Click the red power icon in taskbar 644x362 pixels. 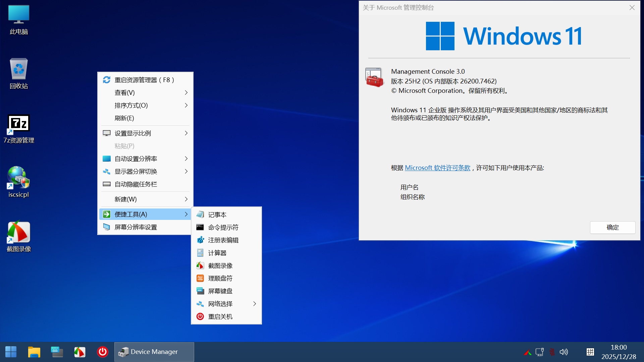tap(102, 352)
